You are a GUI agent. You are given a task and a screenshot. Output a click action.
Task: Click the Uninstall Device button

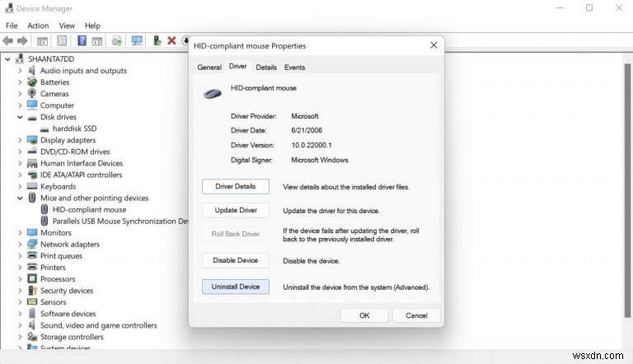[236, 287]
